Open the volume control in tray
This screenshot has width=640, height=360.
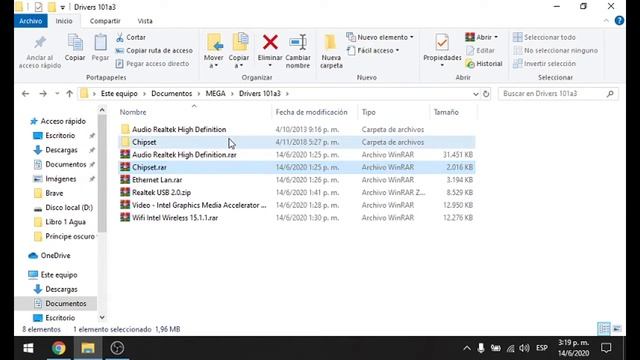pyautogui.click(x=524, y=348)
